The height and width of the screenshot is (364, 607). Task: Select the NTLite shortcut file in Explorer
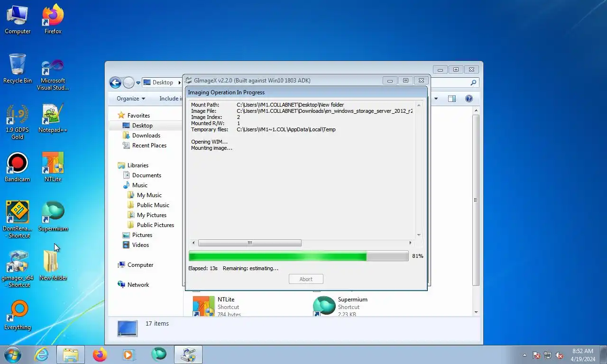[217, 306]
